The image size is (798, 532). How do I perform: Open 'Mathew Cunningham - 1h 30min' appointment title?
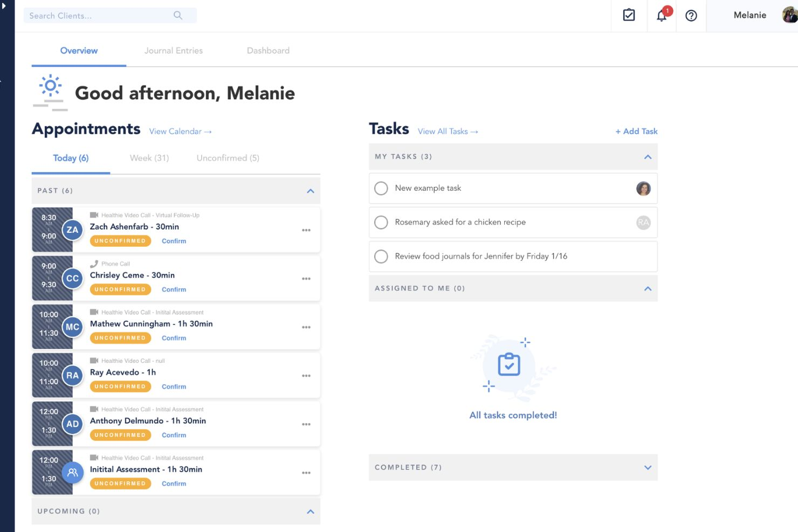pyautogui.click(x=151, y=324)
